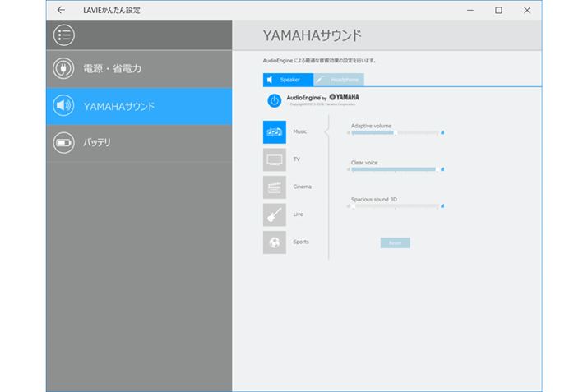Open 電源・省電力 settings section
This screenshot has height=392, width=588.
[x=112, y=68]
